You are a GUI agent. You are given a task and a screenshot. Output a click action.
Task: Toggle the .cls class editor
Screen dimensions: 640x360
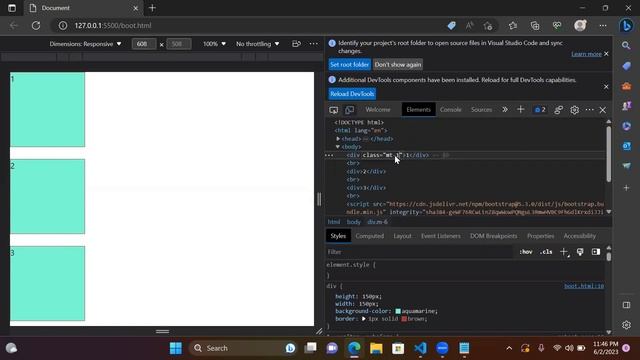(x=546, y=252)
